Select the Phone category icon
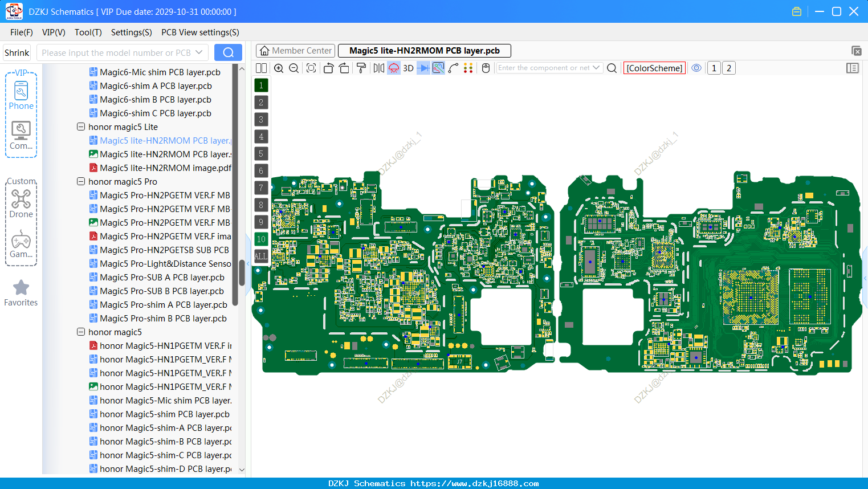Image resolution: width=868 pixels, height=489 pixels. point(21,95)
